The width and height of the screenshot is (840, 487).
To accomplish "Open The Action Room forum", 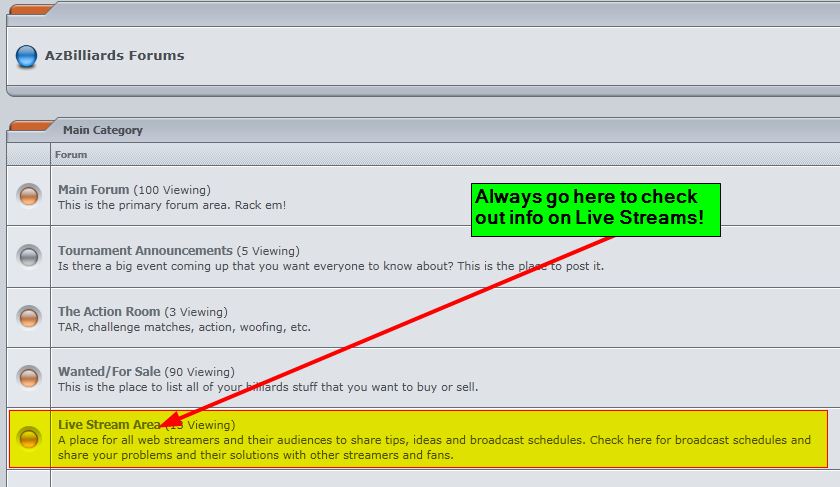I will point(110,312).
